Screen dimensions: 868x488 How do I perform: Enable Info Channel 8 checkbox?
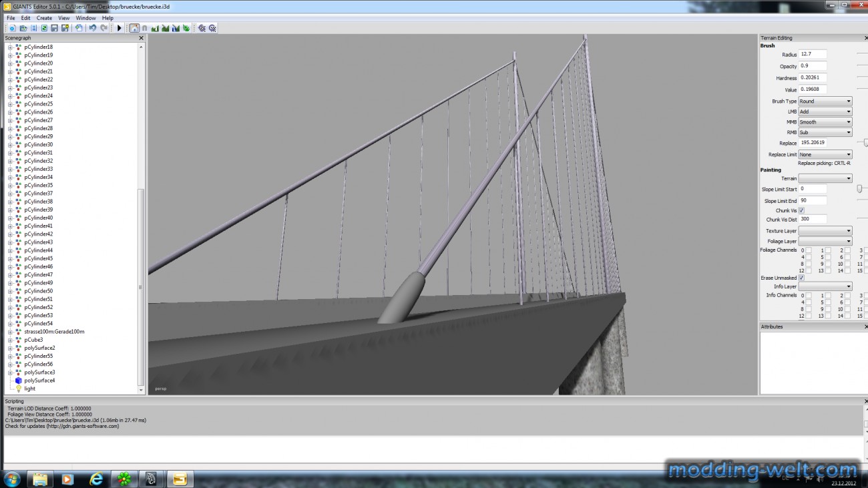click(809, 309)
